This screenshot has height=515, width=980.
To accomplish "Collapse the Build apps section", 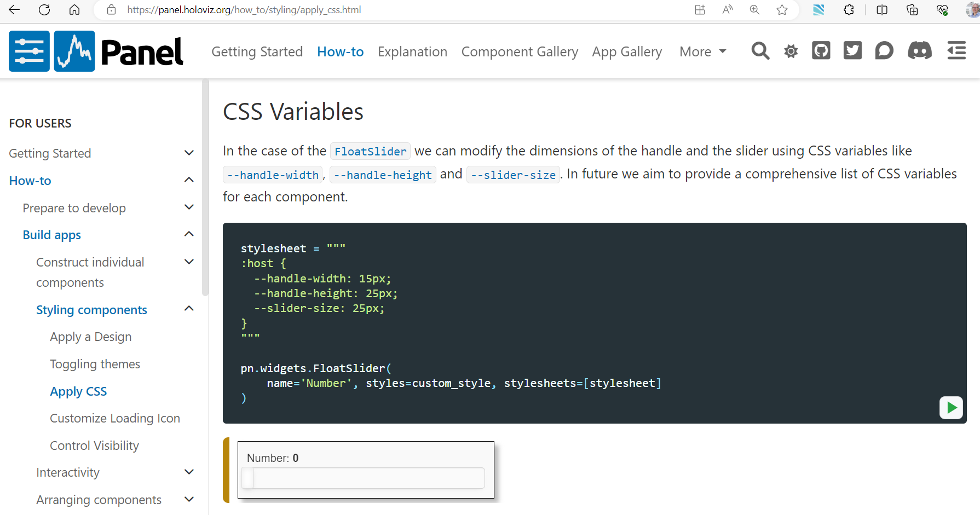I will (189, 234).
